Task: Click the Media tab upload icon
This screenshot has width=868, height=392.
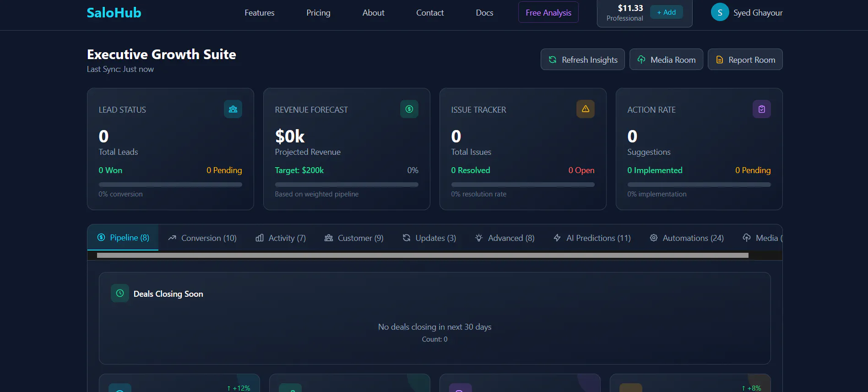Action: [747, 238]
